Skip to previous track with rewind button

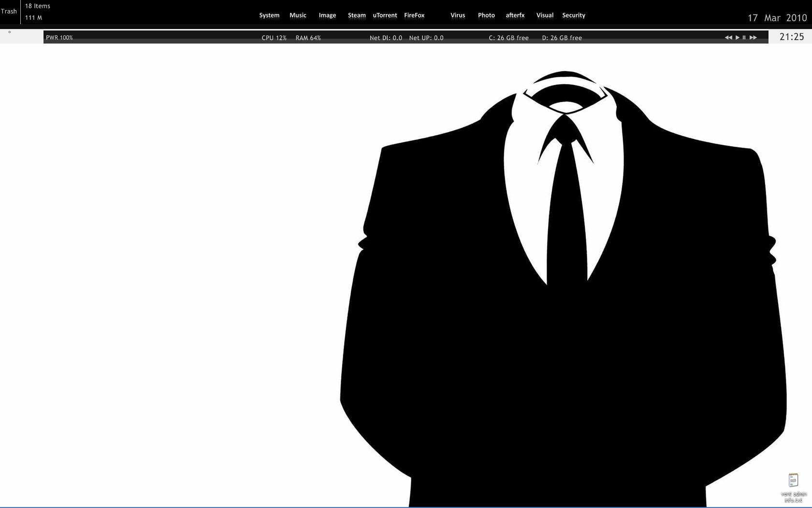728,38
